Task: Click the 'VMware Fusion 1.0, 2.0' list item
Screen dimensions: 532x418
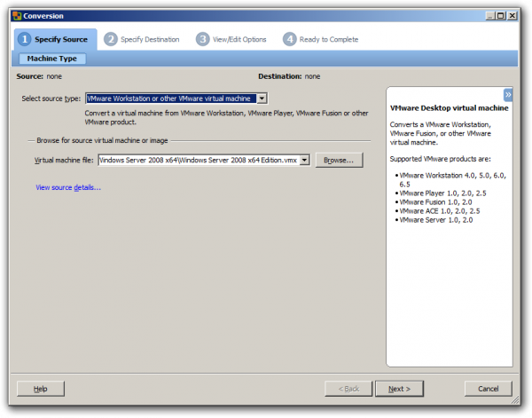Action: (435, 202)
